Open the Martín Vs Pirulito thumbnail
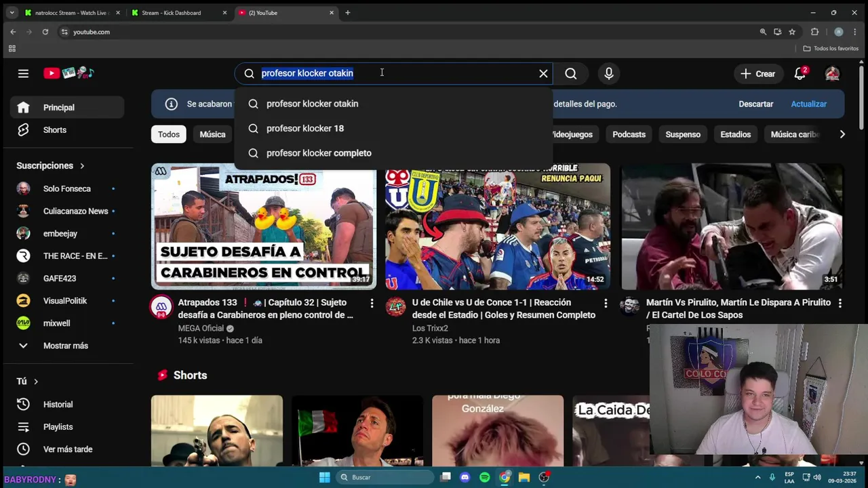 (732, 226)
